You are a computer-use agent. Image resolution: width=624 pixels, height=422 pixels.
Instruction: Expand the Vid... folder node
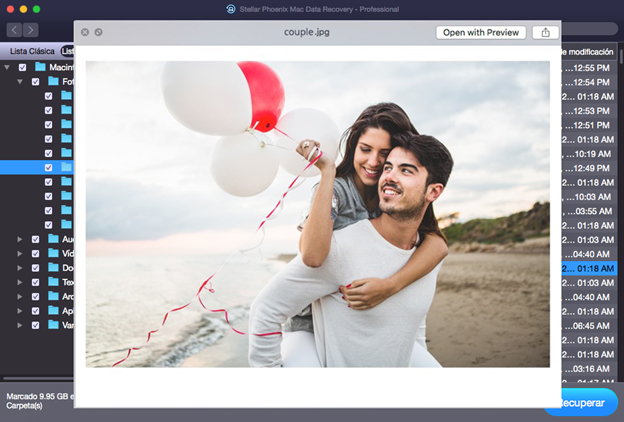[20, 254]
